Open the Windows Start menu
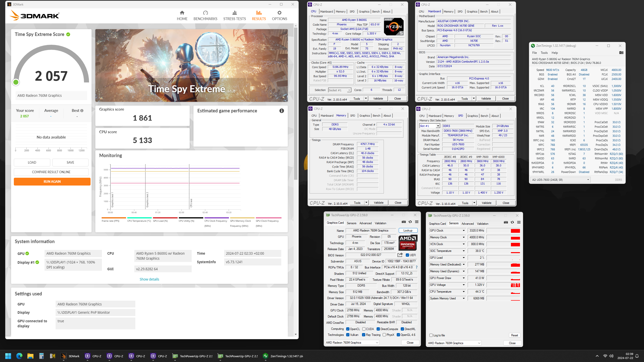The width and height of the screenshot is (644, 362). (x=8, y=356)
